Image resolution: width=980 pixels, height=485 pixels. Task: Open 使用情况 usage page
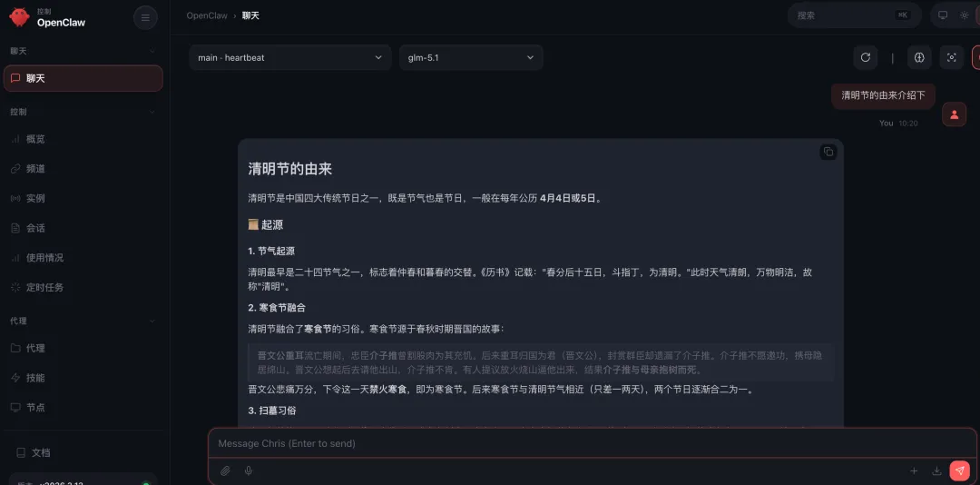pos(83,258)
